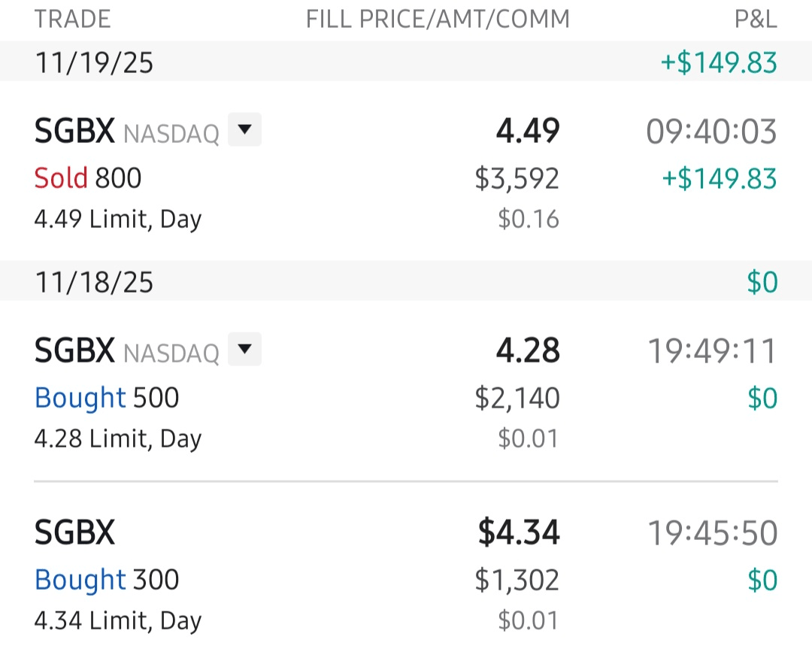This screenshot has width=812, height=658.
Task: Click the 4.28 fill price
Action: (527, 350)
